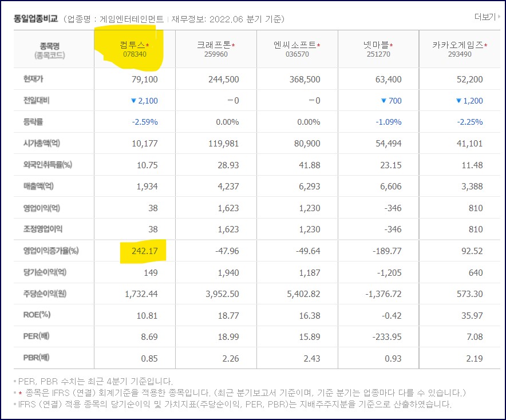Select the -1,205 net income value
This screenshot has width=506, height=420.
[x=389, y=273]
